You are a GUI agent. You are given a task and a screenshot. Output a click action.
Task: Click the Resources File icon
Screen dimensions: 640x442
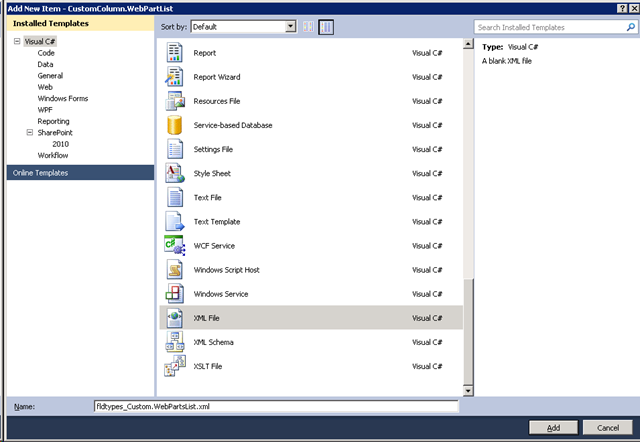(175, 101)
